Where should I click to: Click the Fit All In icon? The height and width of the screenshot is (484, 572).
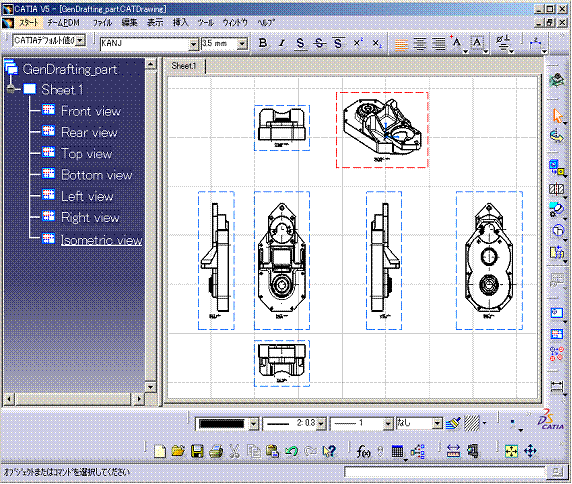(x=511, y=452)
